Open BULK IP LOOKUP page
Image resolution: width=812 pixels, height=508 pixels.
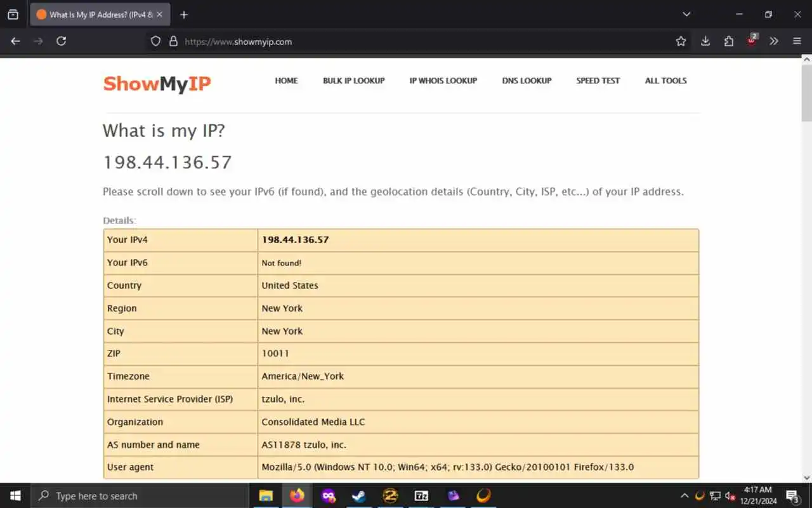(x=354, y=81)
